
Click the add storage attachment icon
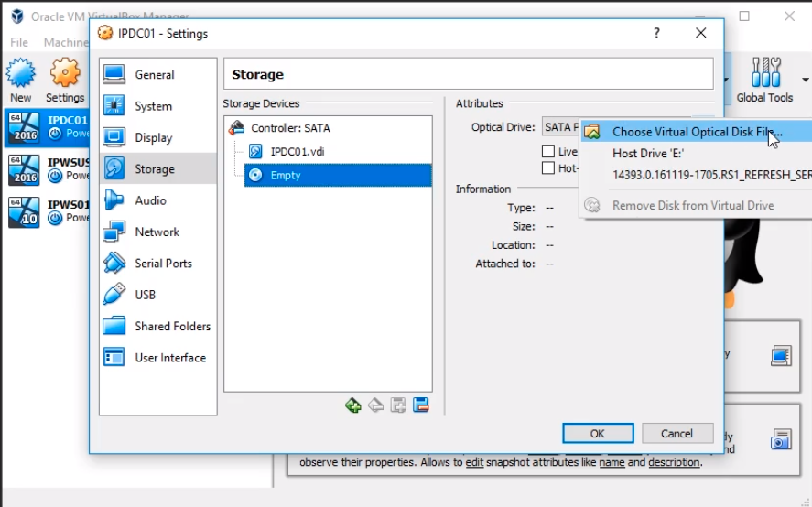(x=398, y=405)
